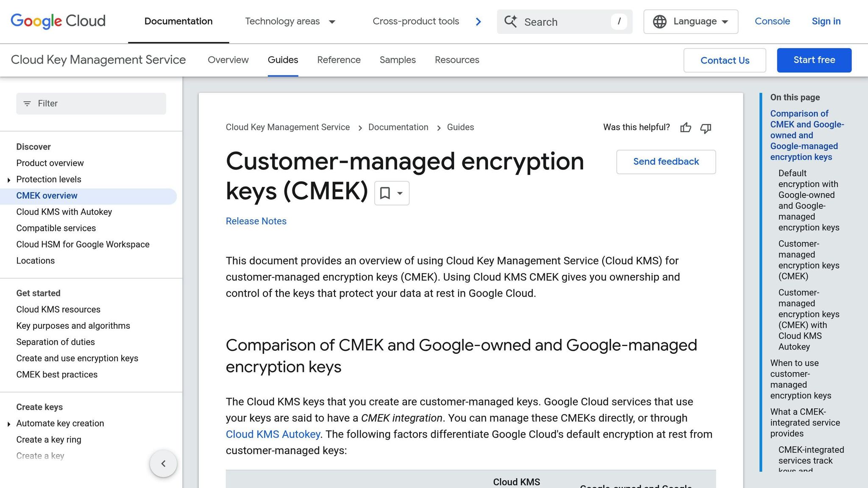Click the Get started sidebar section heading
868x488 pixels.
38,294
